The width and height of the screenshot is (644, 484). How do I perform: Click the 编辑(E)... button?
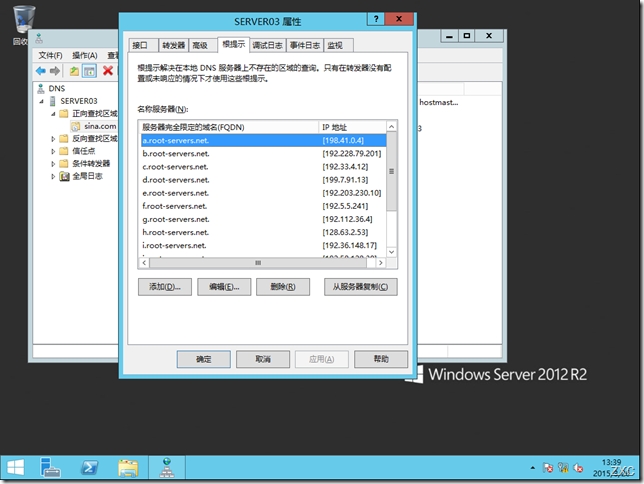(224, 287)
